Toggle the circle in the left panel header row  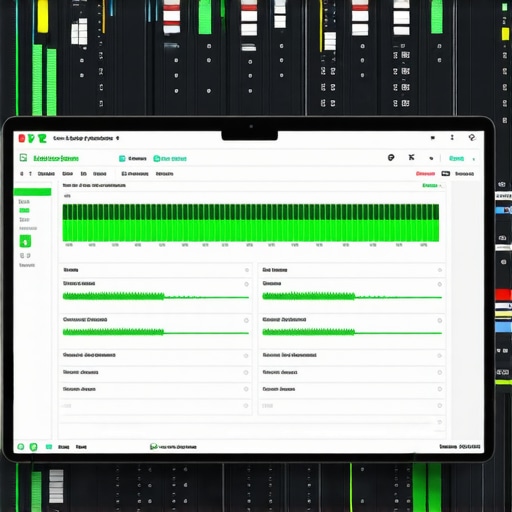click(247, 270)
